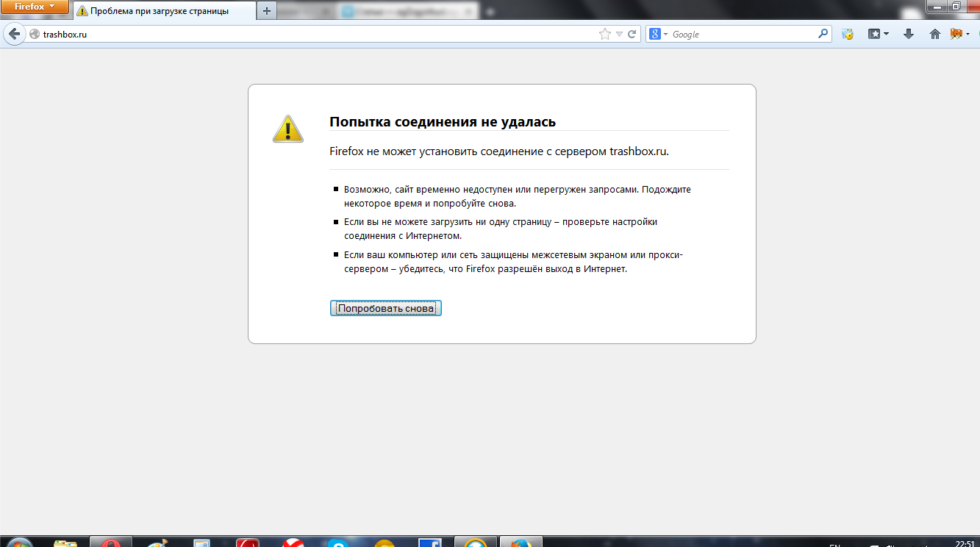Open the Yandex browser taskbar icon

coord(293,543)
